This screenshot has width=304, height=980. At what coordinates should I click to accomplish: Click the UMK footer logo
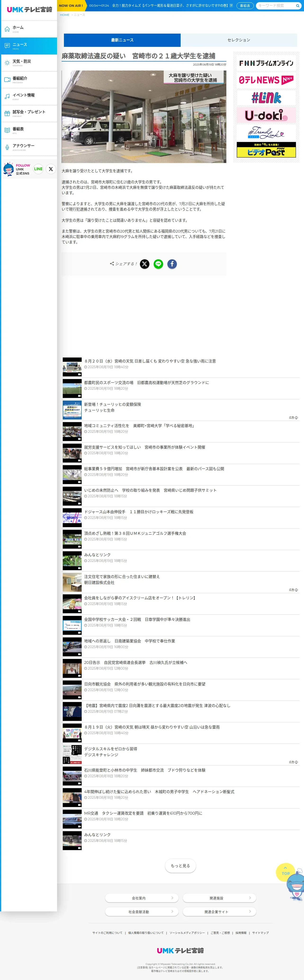(180, 950)
